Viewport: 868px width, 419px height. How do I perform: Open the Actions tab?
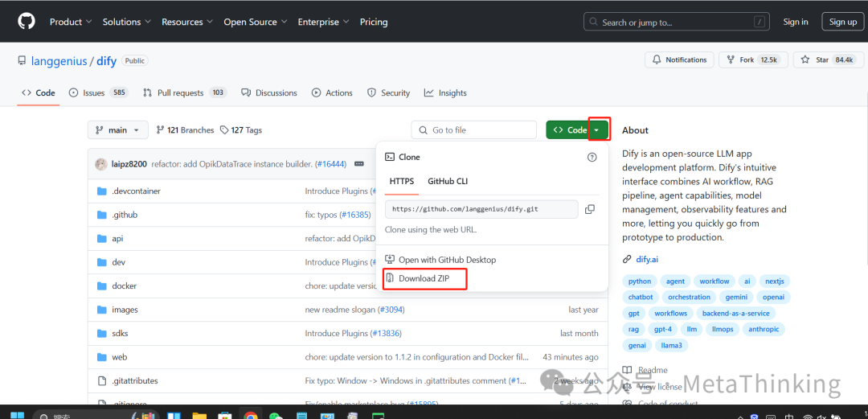(332, 92)
